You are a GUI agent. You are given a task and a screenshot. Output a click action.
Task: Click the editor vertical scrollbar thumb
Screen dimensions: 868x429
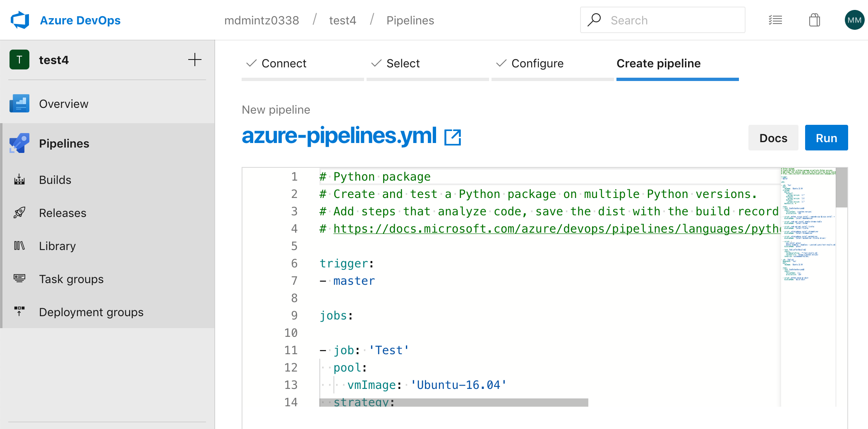click(842, 188)
